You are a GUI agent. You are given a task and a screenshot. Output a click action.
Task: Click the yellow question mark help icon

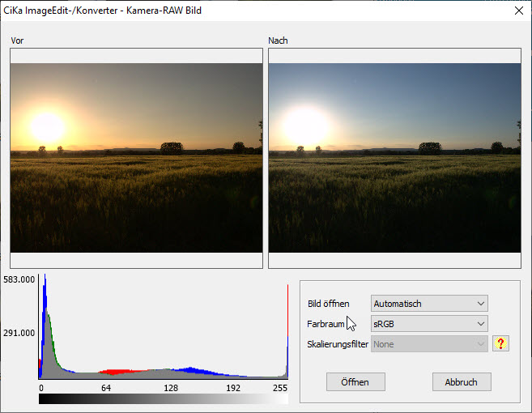[500, 343]
